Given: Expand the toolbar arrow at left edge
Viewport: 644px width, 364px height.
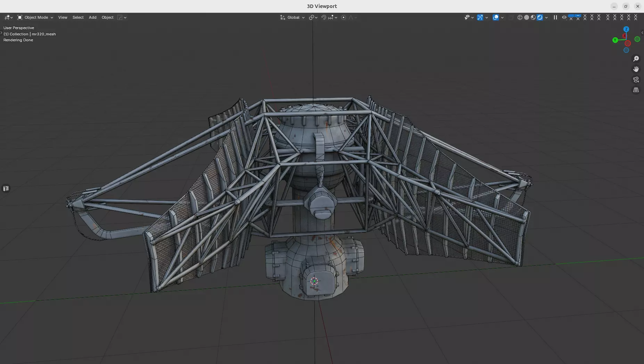Looking at the screenshot, I should pos(1,33).
